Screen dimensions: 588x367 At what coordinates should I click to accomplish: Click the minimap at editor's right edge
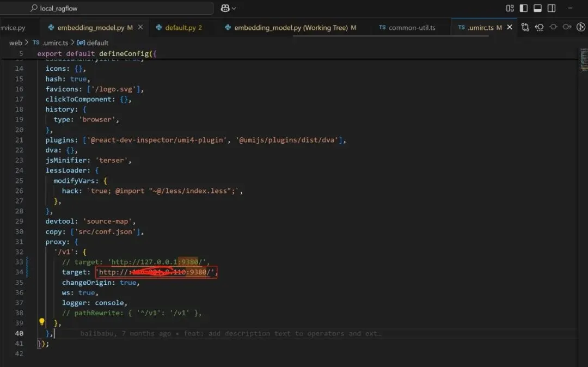[x=584, y=60]
